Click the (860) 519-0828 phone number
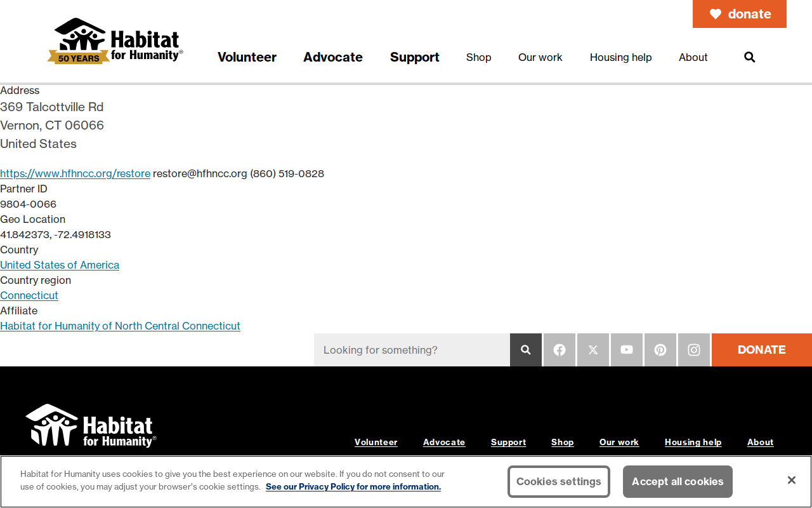Screen dimensions: 812x508 (x=287, y=173)
